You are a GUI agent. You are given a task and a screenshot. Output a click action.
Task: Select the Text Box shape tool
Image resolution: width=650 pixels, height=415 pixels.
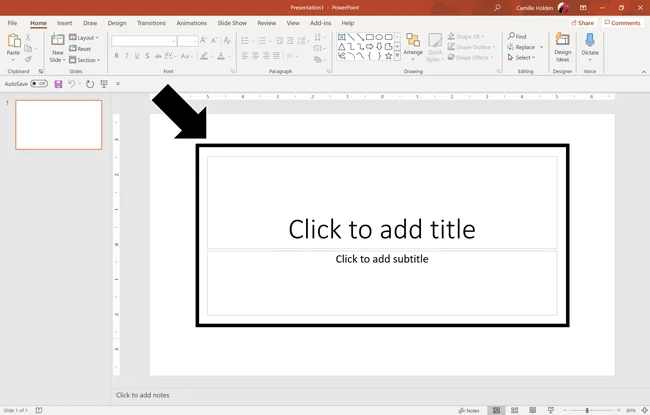pos(342,37)
